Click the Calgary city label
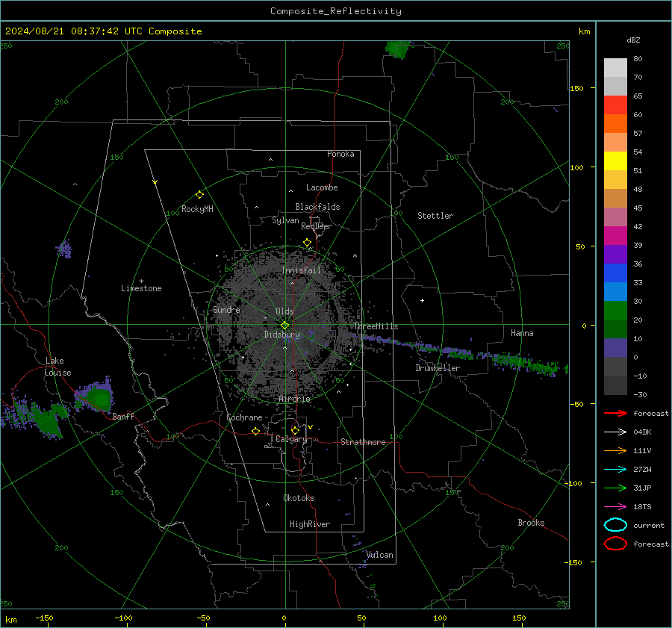This screenshot has height=628, width=672. coord(291,439)
